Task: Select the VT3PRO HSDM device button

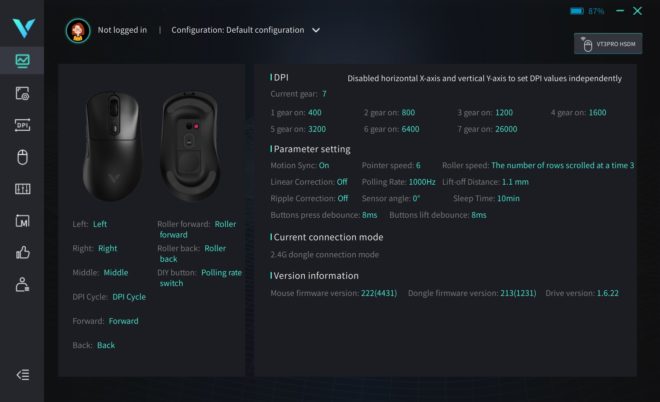Action: 608,44
